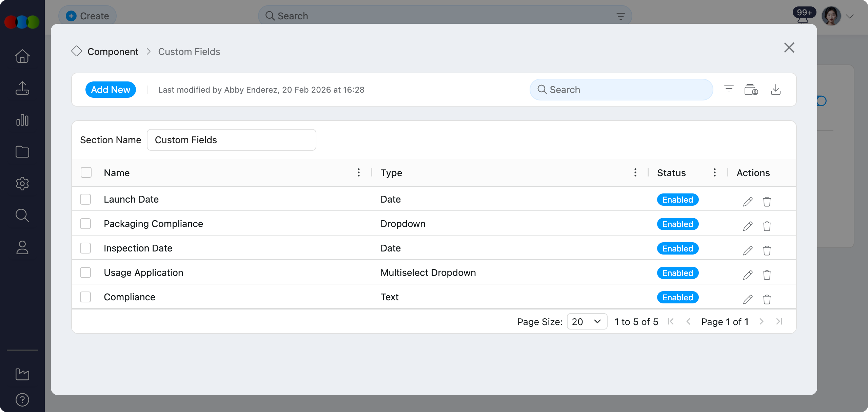Open the Page Size dropdown

click(x=587, y=321)
